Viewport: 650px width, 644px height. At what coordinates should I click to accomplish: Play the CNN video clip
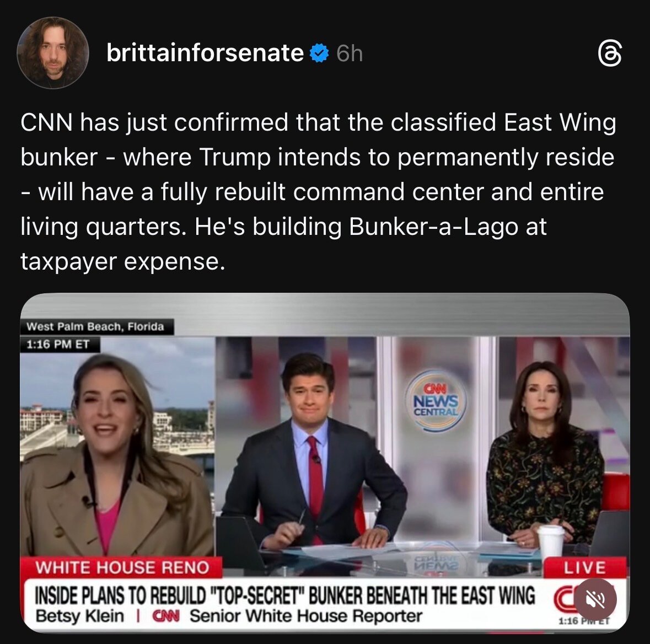[325, 463]
